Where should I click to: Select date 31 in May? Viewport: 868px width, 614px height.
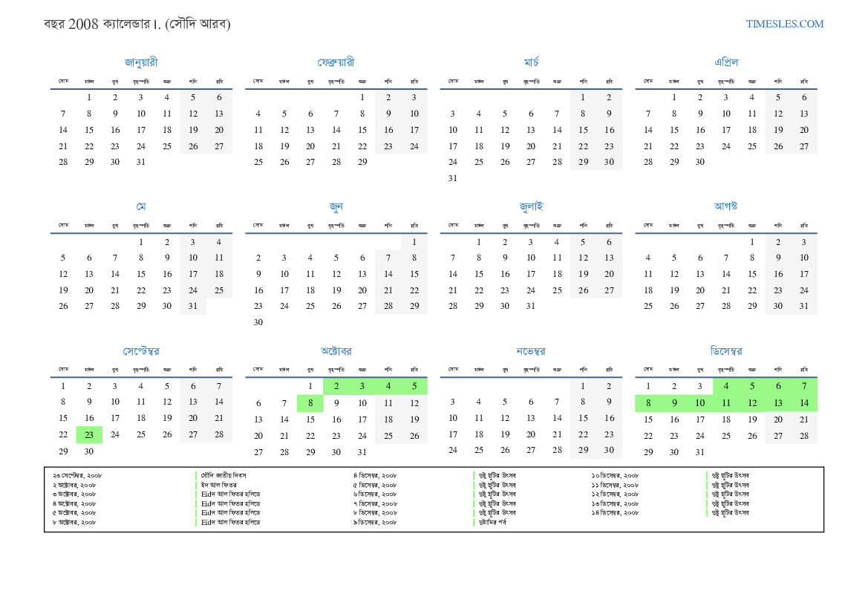point(192,306)
